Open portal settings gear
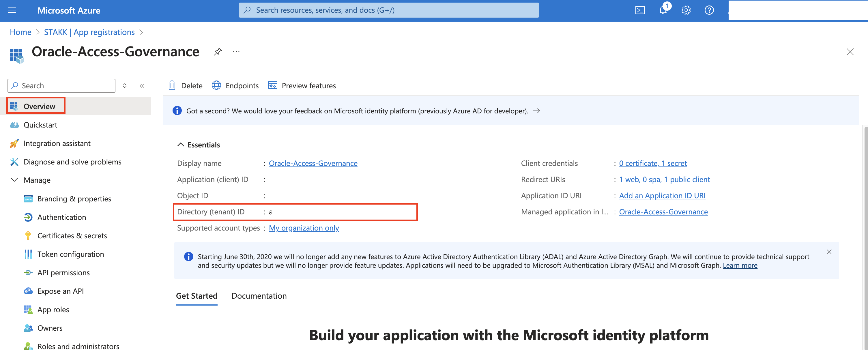 pyautogui.click(x=686, y=10)
